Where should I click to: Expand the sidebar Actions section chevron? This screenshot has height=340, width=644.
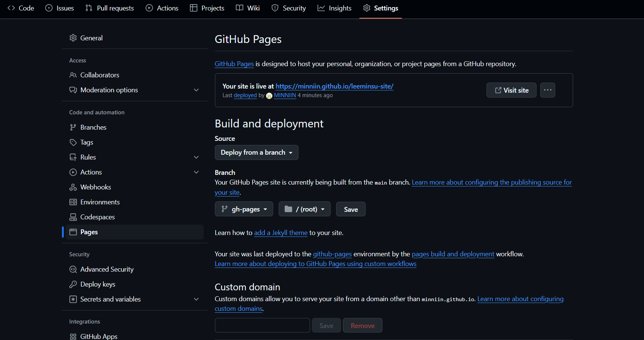tap(196, 172)
